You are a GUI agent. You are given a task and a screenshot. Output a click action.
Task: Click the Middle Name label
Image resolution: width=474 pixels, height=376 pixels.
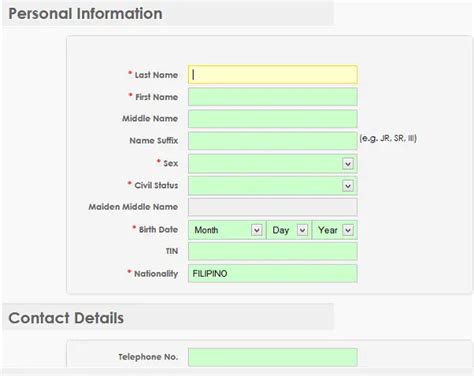tap(150, 118)
